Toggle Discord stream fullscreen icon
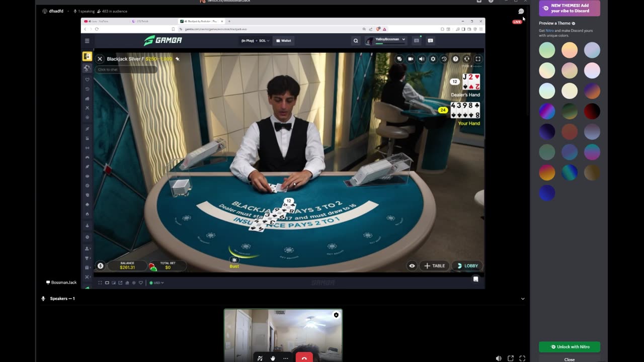 tap(522, 358)
